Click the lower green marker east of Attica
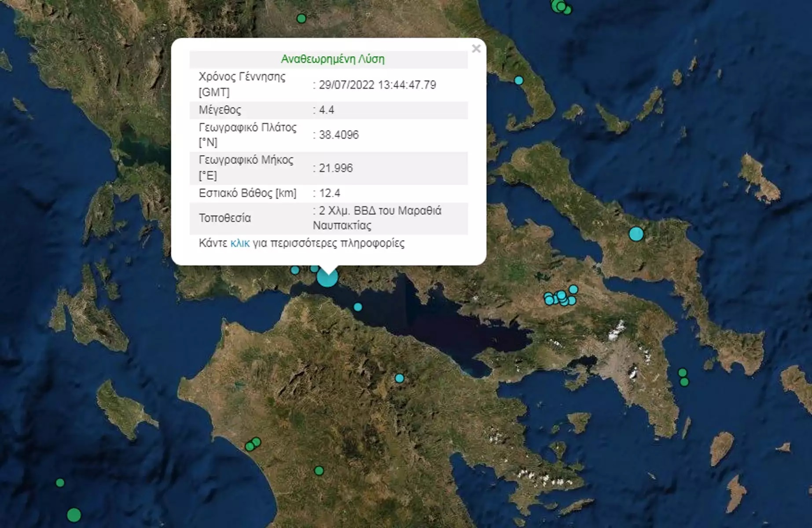 (x=684, y=382)
